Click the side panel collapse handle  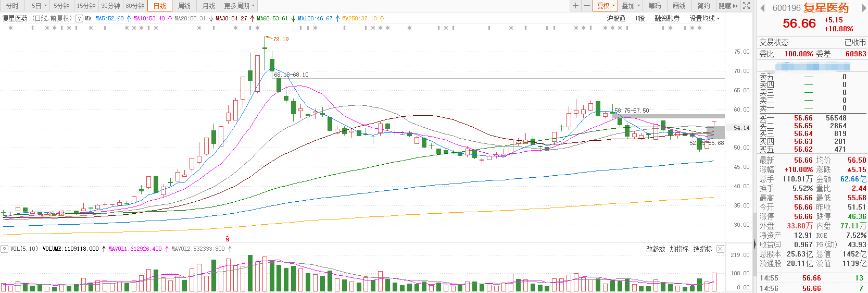[754, 243]
